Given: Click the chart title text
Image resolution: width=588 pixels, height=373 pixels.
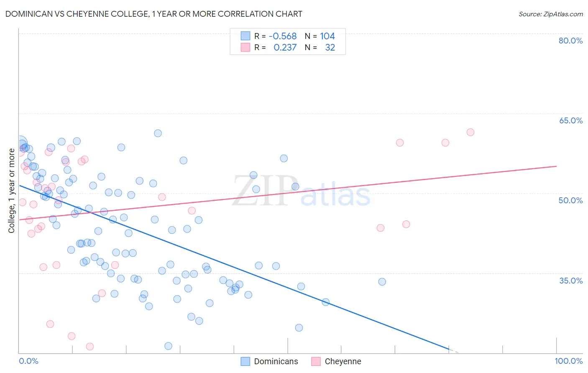Looking at the screenshot, I should click(154, 14).
